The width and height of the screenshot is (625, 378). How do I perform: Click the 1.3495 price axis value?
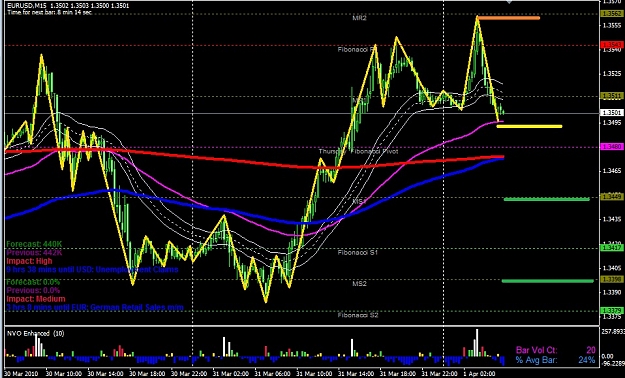coord(613,123)
